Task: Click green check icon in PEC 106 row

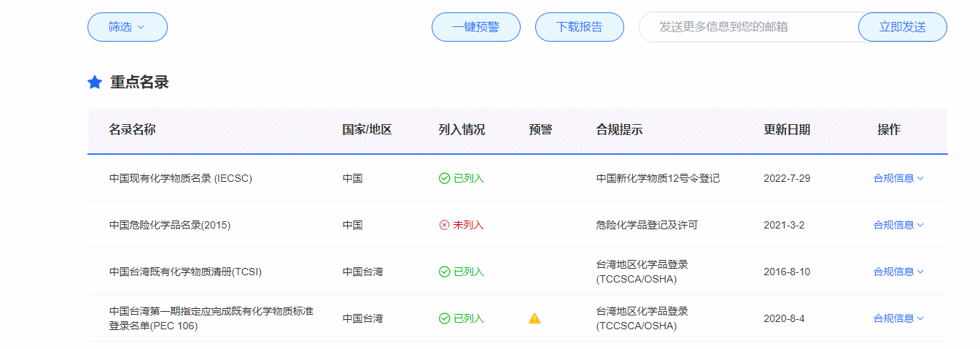Action: click(444, 318)
